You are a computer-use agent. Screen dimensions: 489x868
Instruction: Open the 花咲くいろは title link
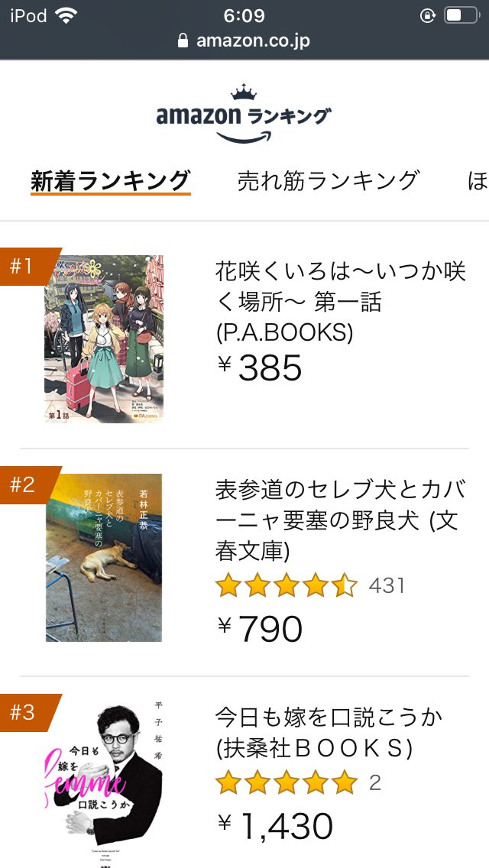[x=340, y=303]
